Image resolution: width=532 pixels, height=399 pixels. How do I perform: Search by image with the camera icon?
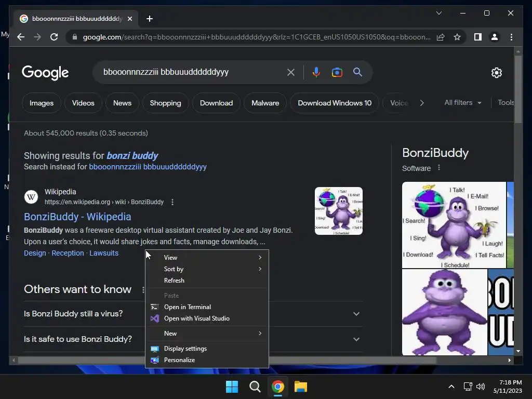[337, 72]
